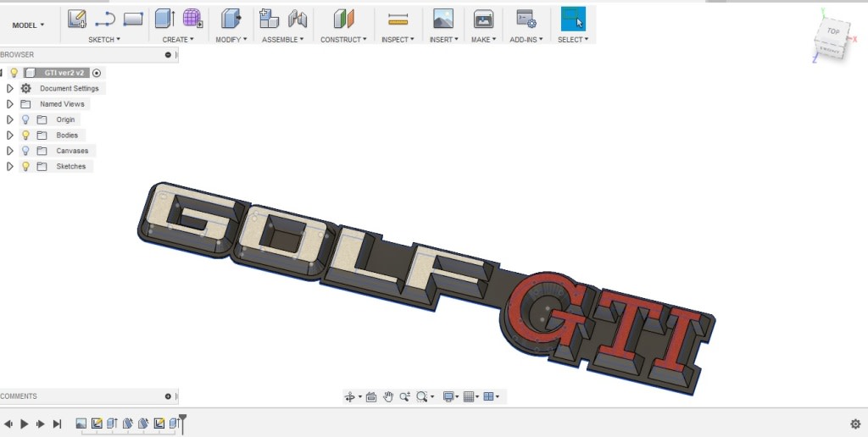Expand the Bodies folder arrow
868x437 pixels.
pos(9,135)
